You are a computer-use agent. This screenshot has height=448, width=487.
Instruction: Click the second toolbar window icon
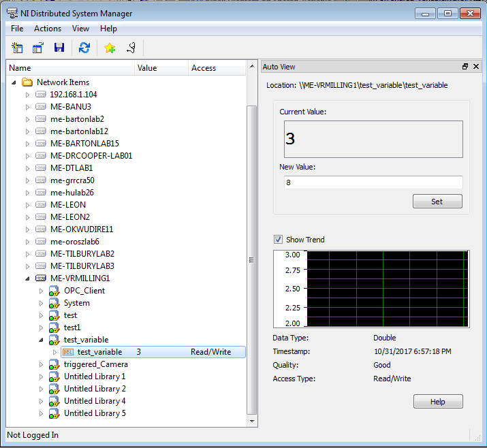click(38, 48)
